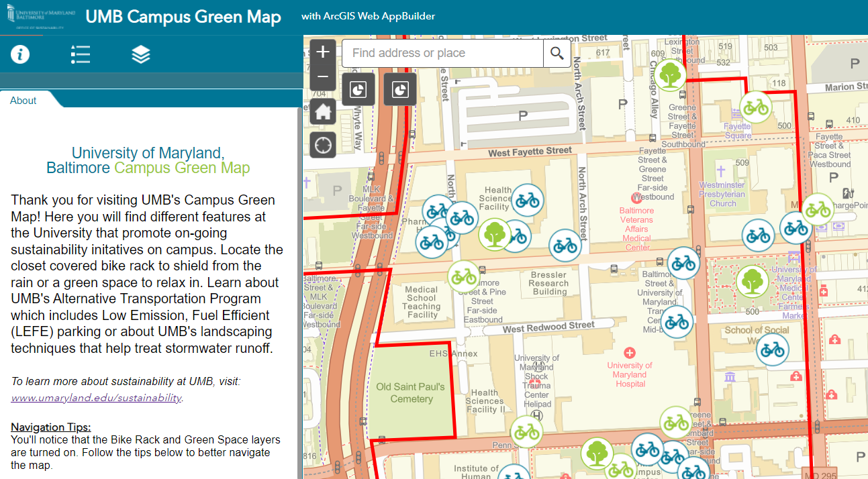
Task: Open the About info widget icon
Action: [x=20, y=54]
